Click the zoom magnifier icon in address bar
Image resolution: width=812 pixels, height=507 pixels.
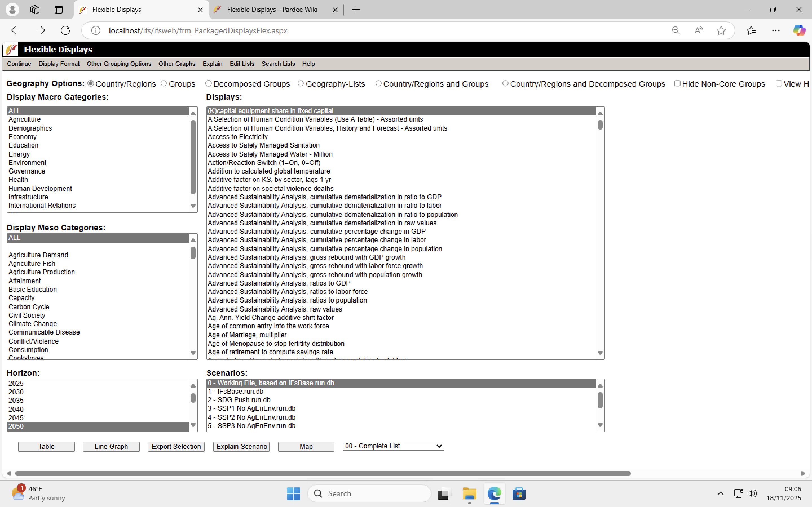[676, 30]
